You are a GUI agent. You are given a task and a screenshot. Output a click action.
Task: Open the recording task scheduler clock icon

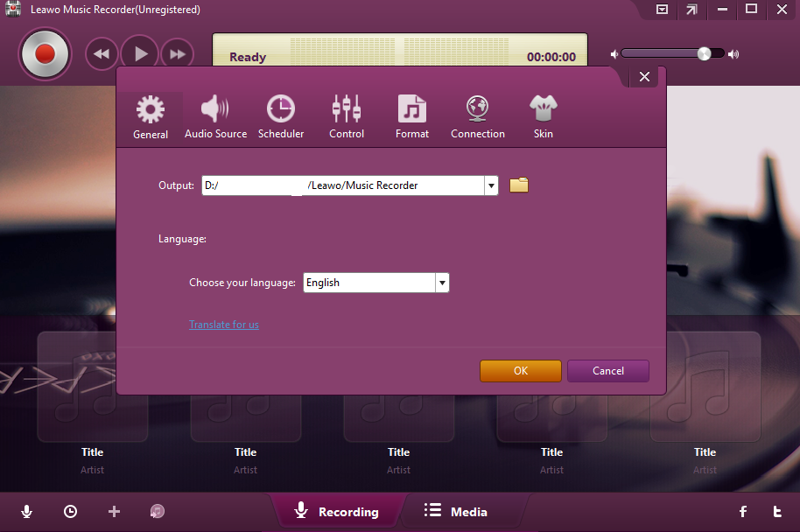click(70, 512)
